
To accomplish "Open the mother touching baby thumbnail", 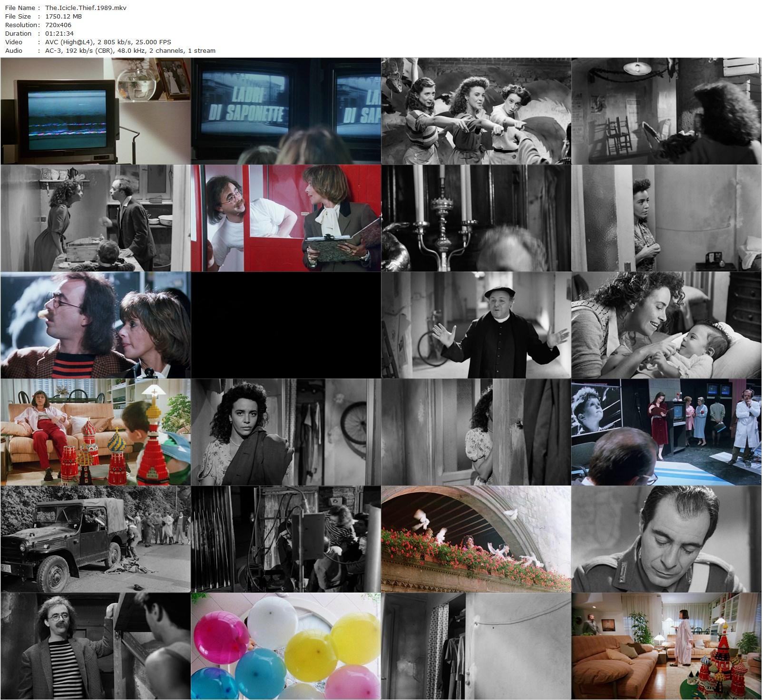I will point(666,325).
